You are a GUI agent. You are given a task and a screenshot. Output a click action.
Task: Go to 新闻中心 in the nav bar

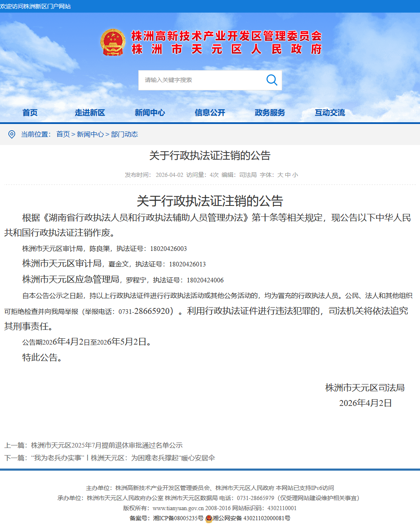click(x=150, y=113)
